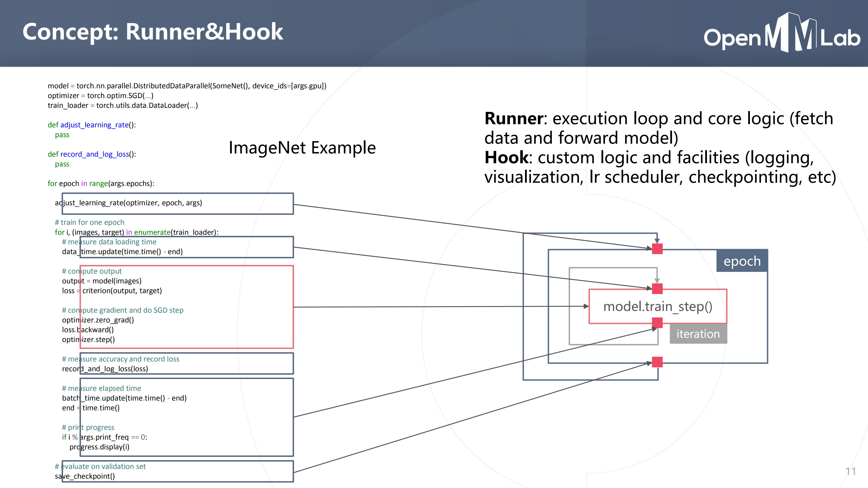This screenshot has width=868, height=488.
Task: Click the red hook square before the epoch
Action: (x=657, y=249)
